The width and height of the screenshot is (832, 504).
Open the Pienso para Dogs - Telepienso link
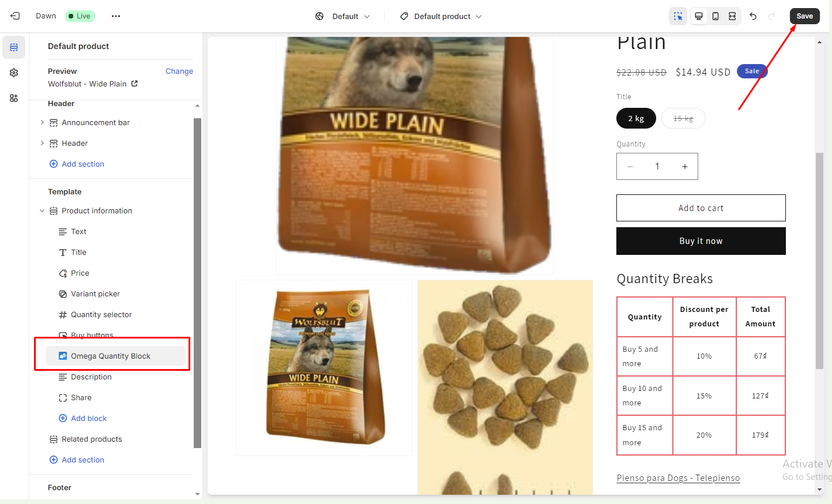coord(678,478)
